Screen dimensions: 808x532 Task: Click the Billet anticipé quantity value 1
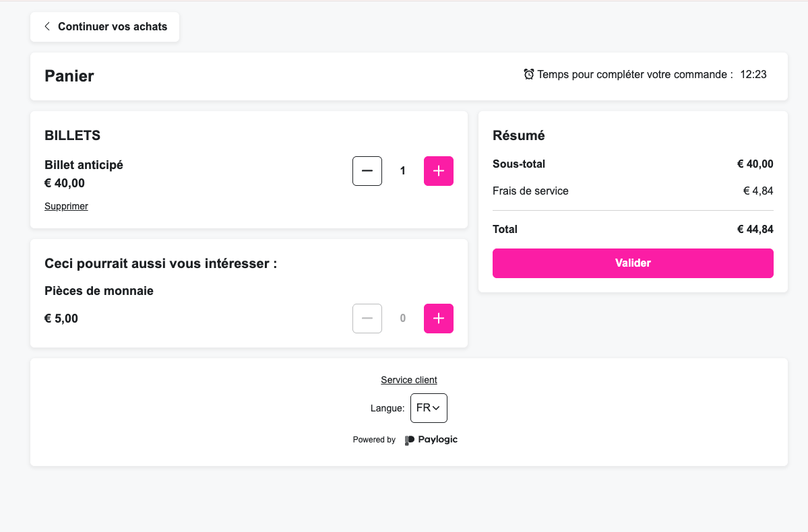coord(403,171)
